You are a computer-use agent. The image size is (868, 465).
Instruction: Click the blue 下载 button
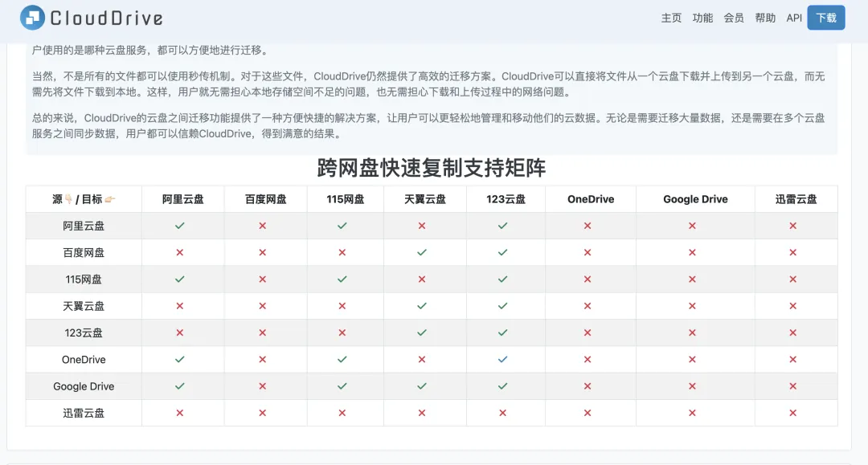coord(826,18)
